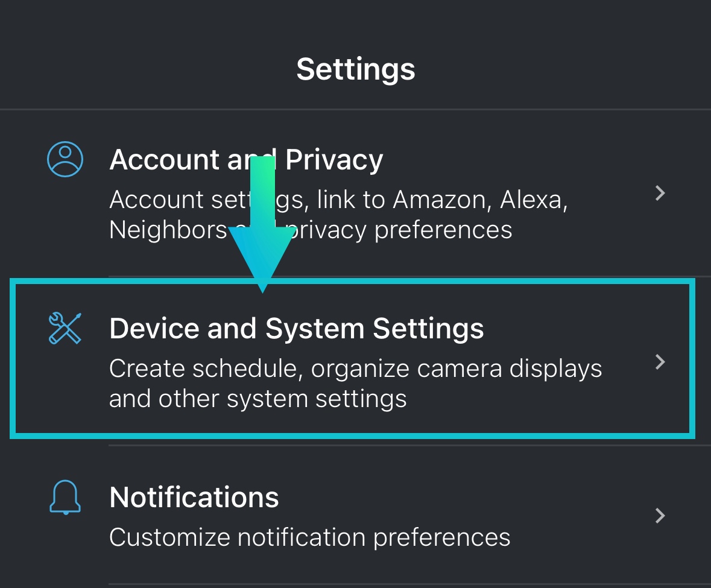
Task: Open Device and System Settings chevron arrow
Action: pos(660,362)
